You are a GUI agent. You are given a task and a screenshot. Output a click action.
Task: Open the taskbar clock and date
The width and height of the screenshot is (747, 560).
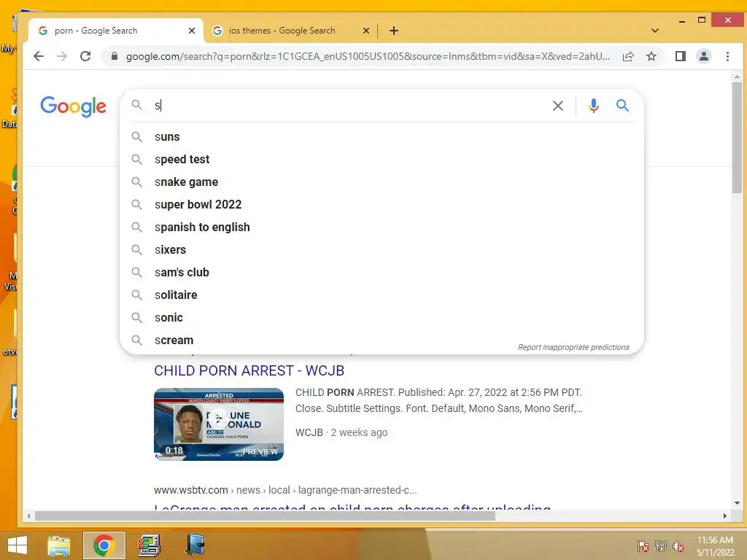(715, 546)
